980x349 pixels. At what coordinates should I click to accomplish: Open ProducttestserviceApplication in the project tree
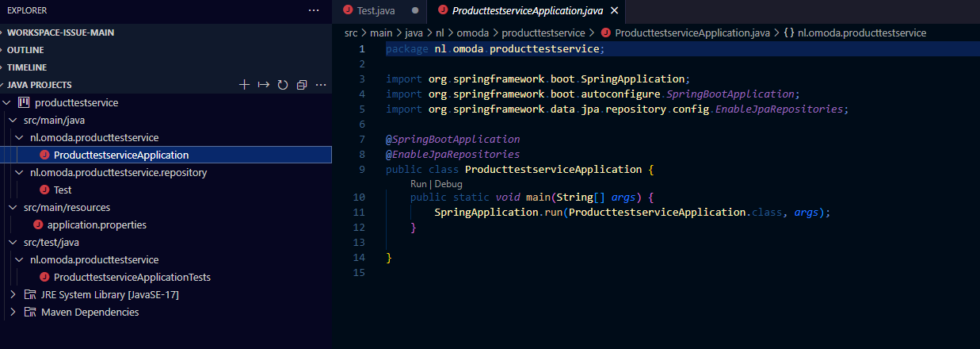(121, 155)
